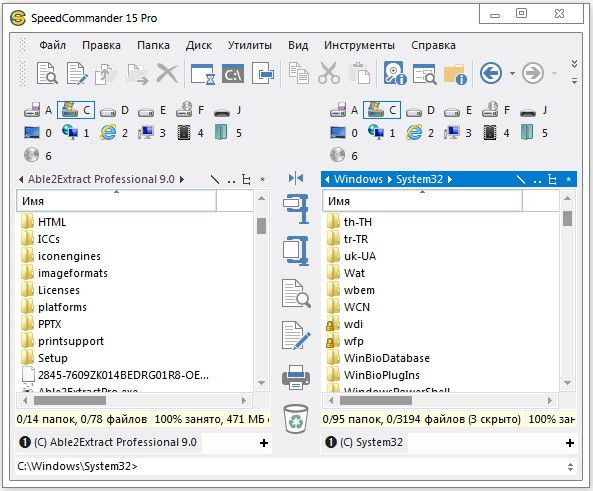Open the Вид menu
This screenshot has height=491, width=593.
click(x=298, y=45)
